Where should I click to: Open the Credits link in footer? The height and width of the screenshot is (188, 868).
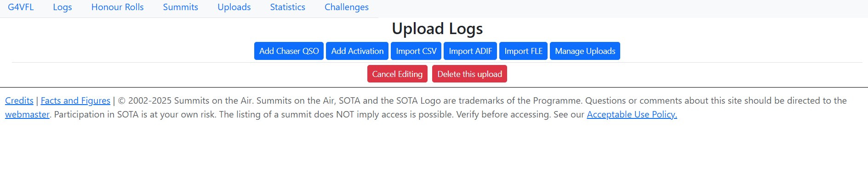[x=19, y=100]
